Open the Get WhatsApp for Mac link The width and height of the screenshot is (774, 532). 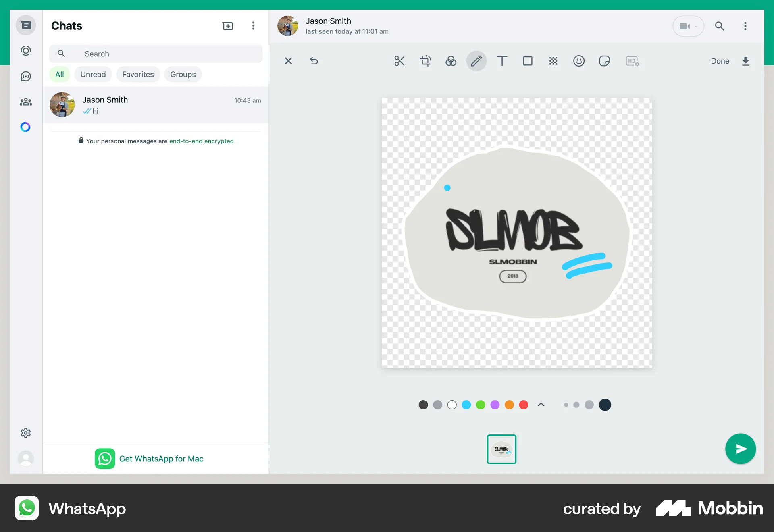coord(161,459)
